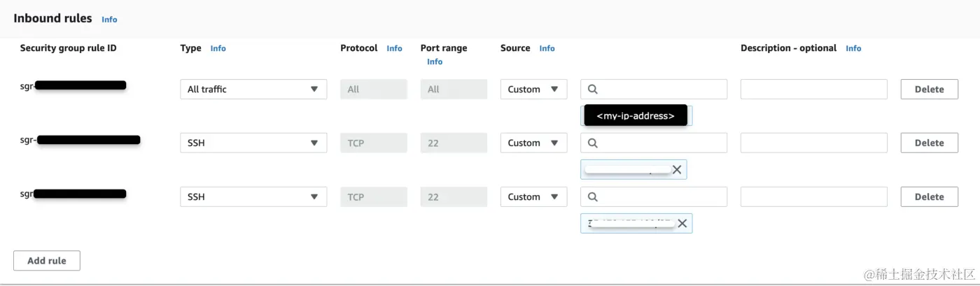Click second rule's description field
This screenshot has width=980, height=286.
813,143
